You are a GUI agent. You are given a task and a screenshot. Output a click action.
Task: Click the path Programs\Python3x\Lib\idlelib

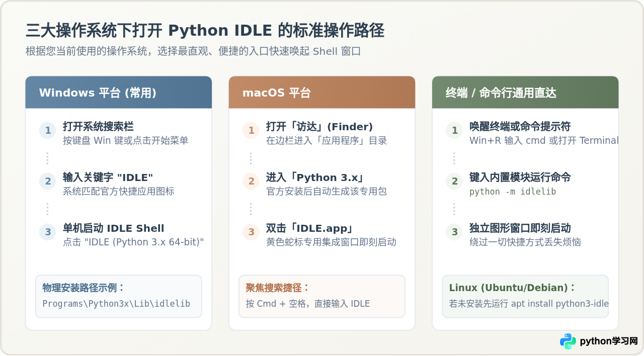point(116,304)
